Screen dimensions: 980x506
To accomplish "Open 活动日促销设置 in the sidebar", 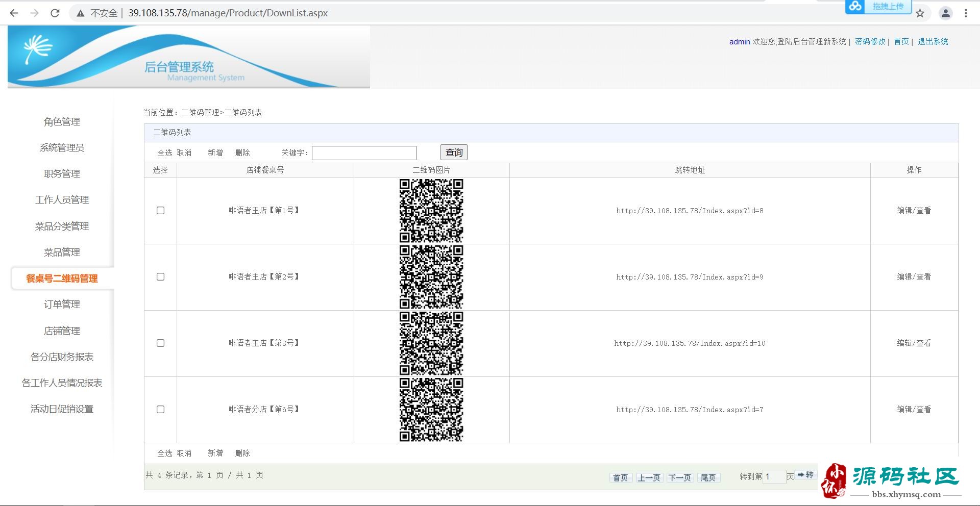I will click(62, 409).
